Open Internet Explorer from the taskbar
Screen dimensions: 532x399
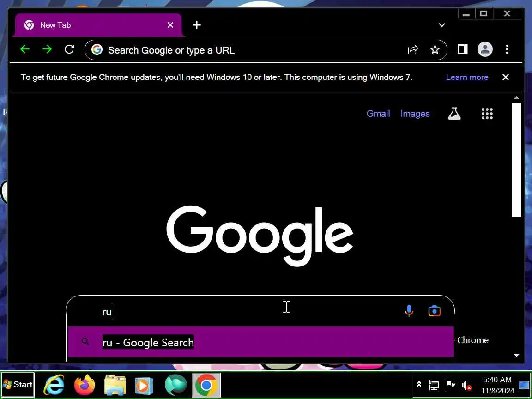[x=54, y=385]
